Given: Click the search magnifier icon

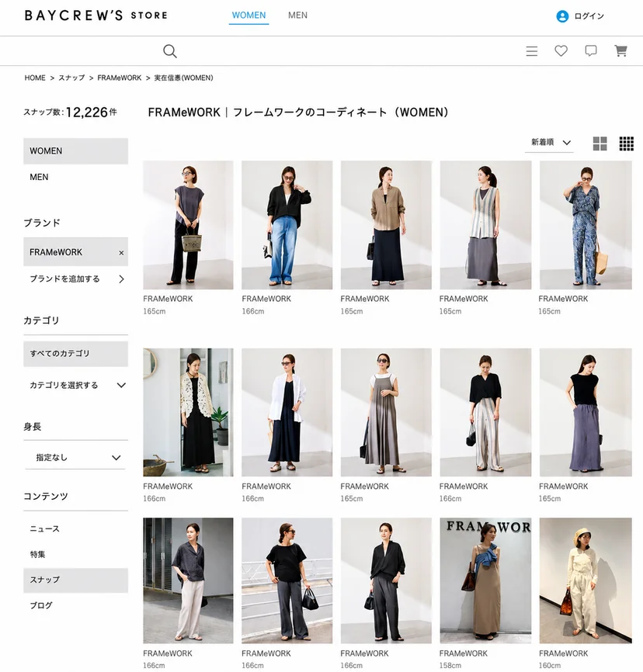Looking at the screenshot, I should pyautogui.click(x=170, y=51).
